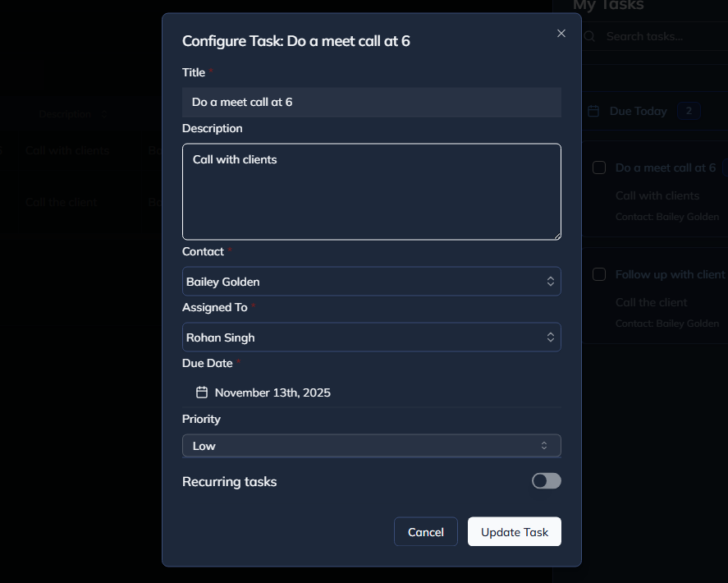Click the Assigned To dropdown chevron icon
The height and width of the screenshot is (583, 728).
[551, 337]
